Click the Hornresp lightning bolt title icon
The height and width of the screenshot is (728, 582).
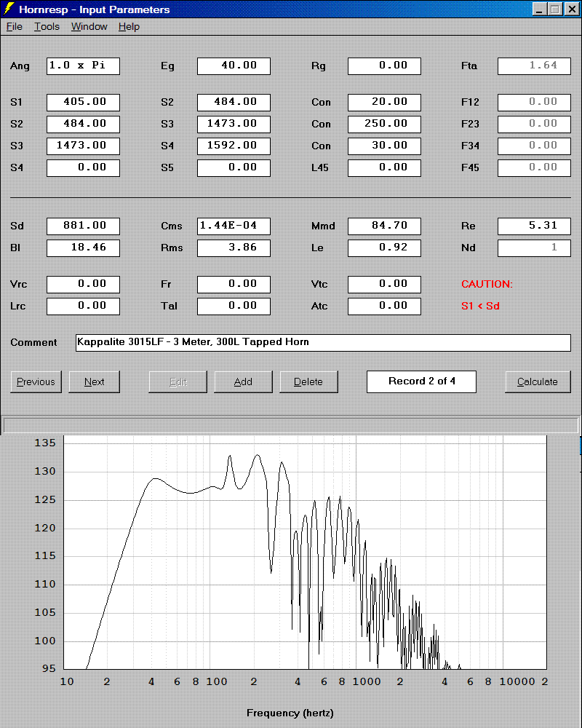8,9
